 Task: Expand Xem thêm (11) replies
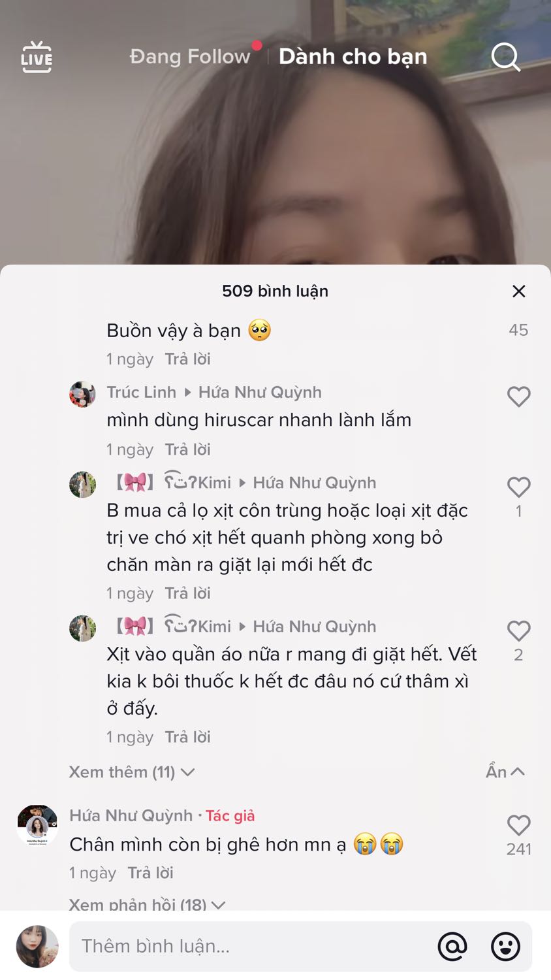[132, 772]
